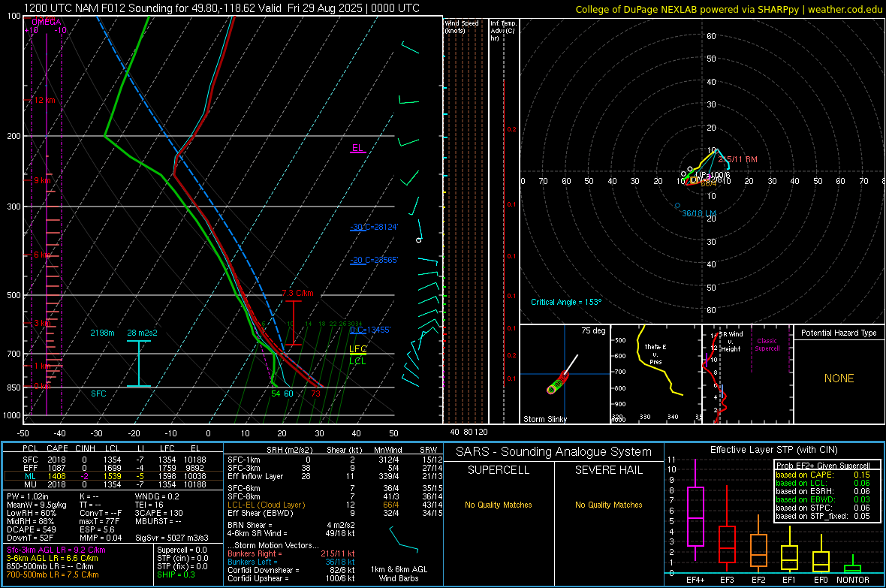Click the SEVERE HAIL column heading
The width and height of the screenshot is (886, 588).
click(608, 470)
